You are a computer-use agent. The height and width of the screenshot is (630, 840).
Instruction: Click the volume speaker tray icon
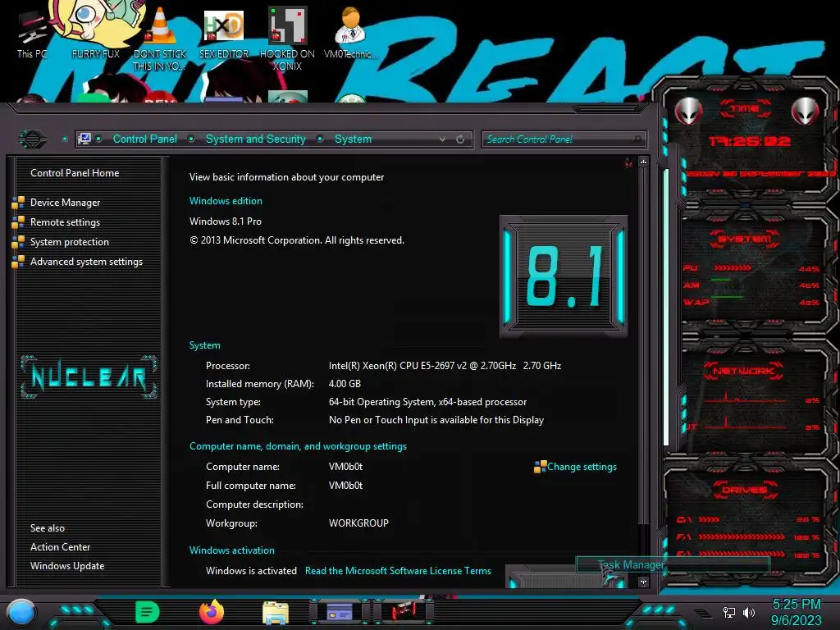749,612
